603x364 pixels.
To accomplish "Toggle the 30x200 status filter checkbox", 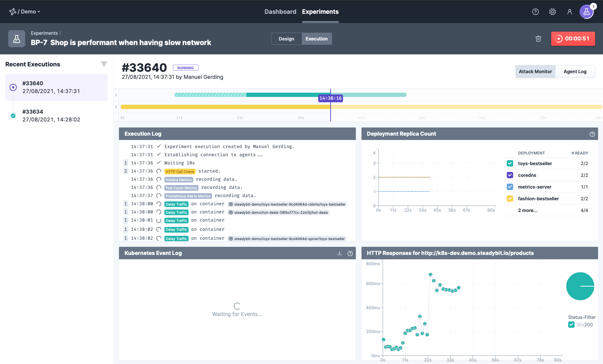I will (x=571, y=325).
